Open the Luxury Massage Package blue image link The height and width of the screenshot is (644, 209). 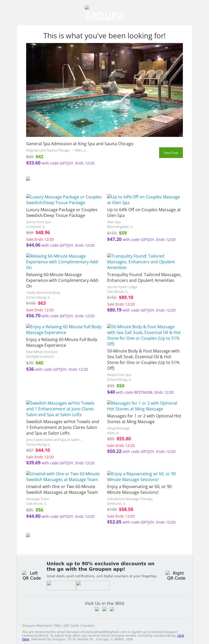pyautogui.click(x=64, y=200)
